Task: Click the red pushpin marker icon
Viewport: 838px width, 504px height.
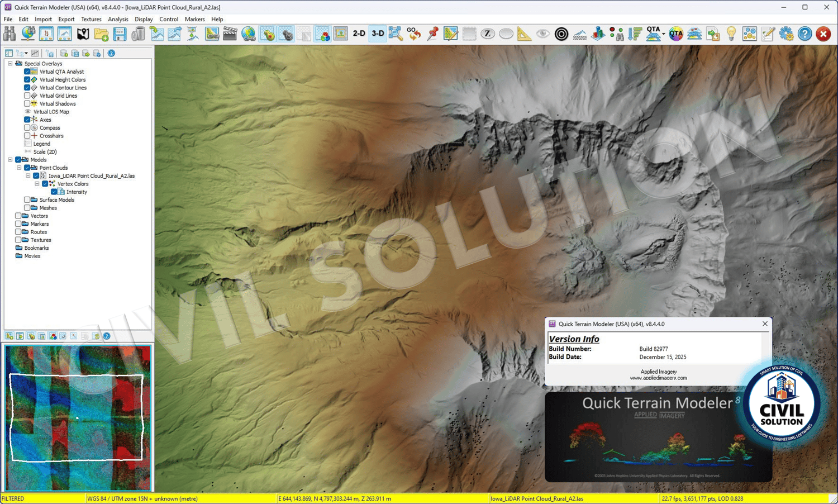Action: click(x=433, y=34)
